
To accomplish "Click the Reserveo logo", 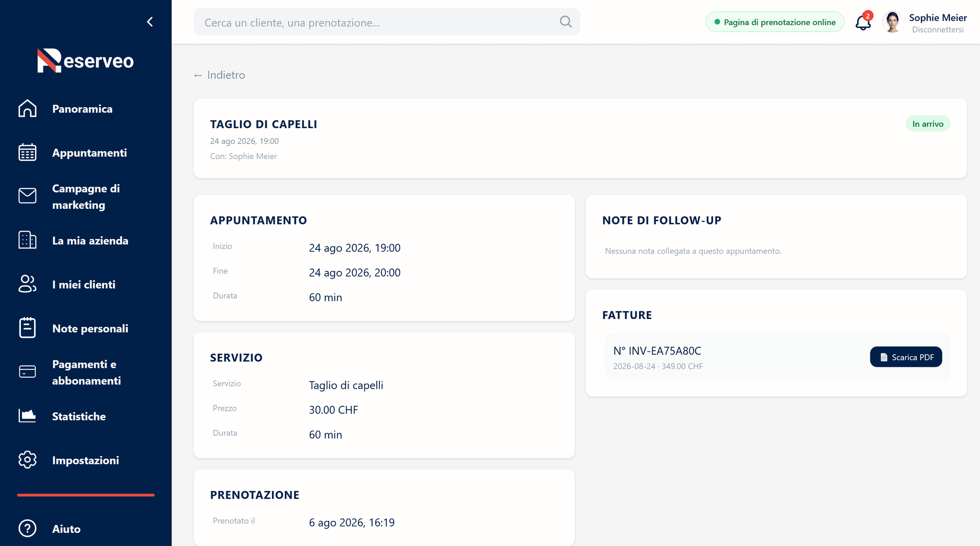I will coord(85,61).
